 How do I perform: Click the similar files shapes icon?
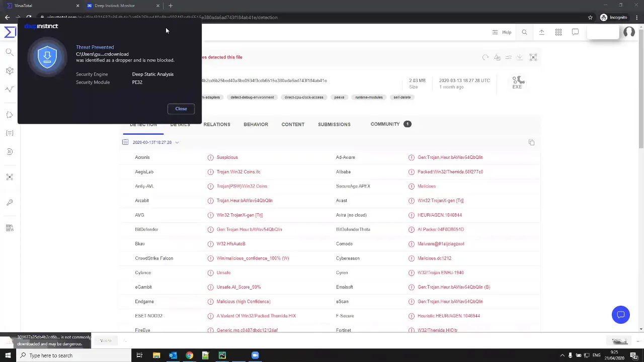pyautogui.click(x=497, y=57)
